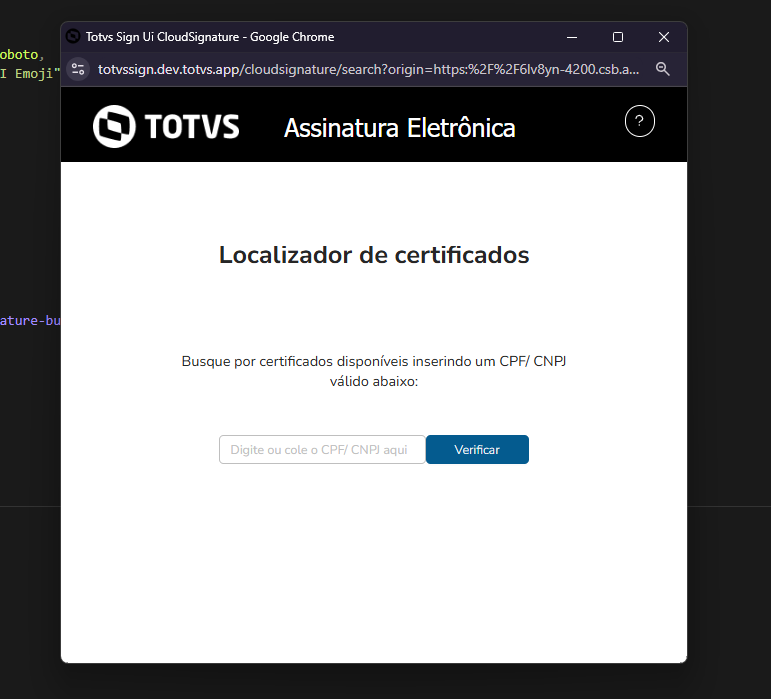Focus the CPF/CNPJ input field
Image resolution: width=771 pixels, height=699 pixels.
click(322, 449)
